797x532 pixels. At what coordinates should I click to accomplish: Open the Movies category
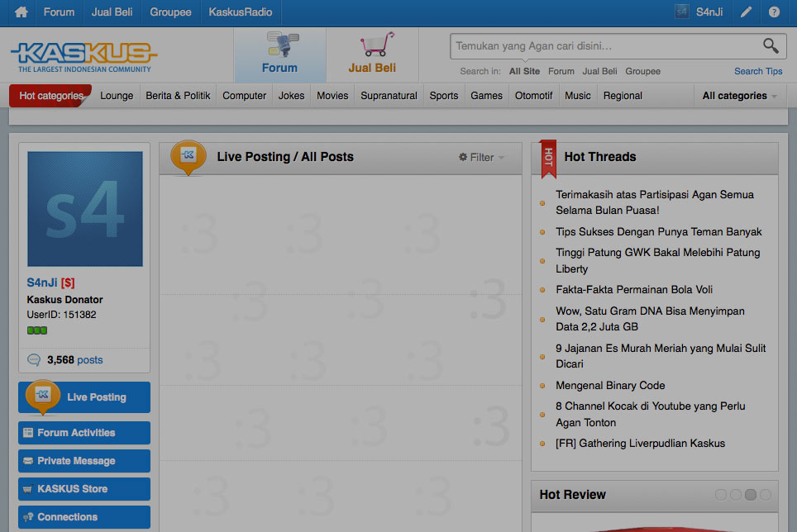click(332, 96)
